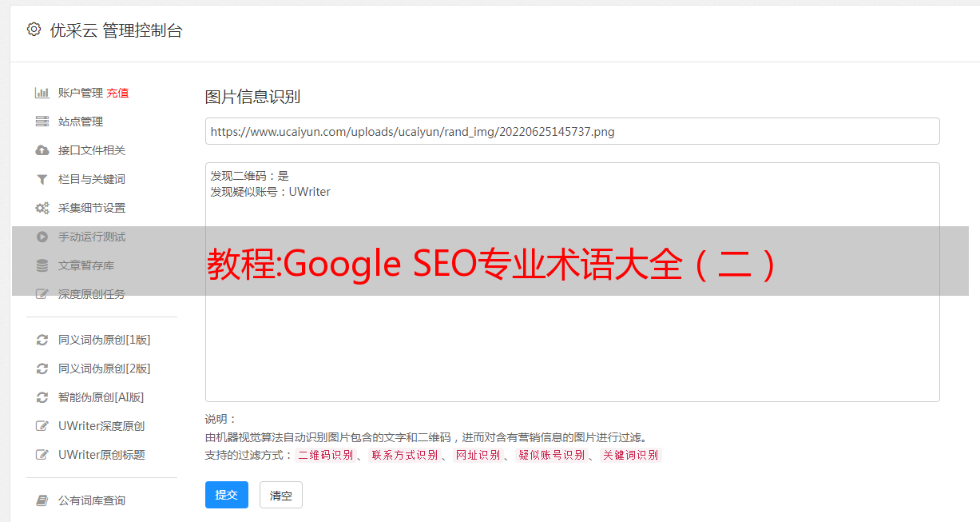Go to 站点管理 in the sidebar
The width and height of the screenshot is (980, 522).
(x=81, y=122)
